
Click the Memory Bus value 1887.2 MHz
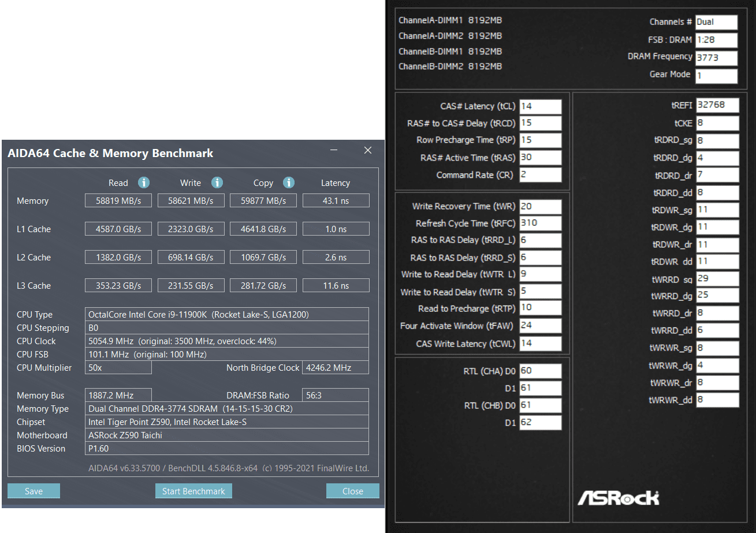click(118, 395)
